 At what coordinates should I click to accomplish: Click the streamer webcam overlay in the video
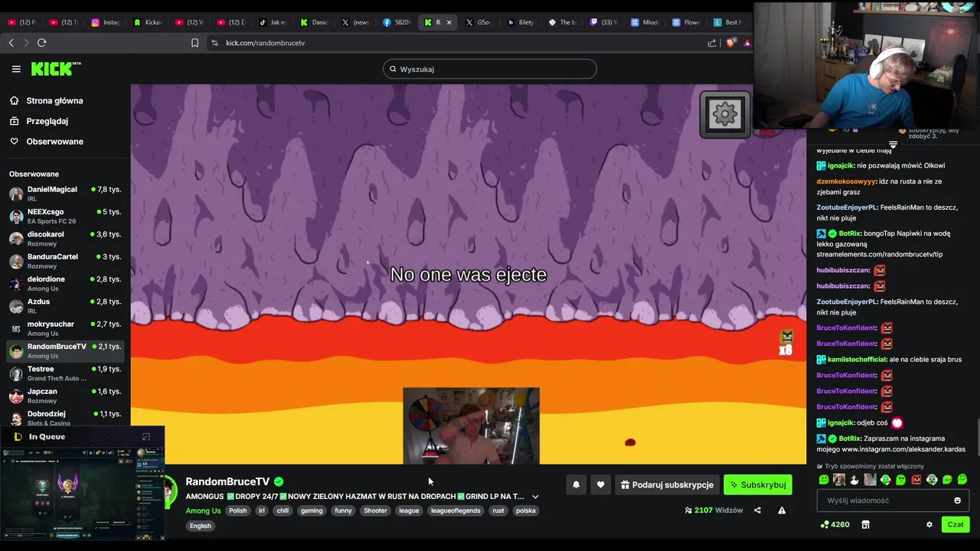(471, 425)
